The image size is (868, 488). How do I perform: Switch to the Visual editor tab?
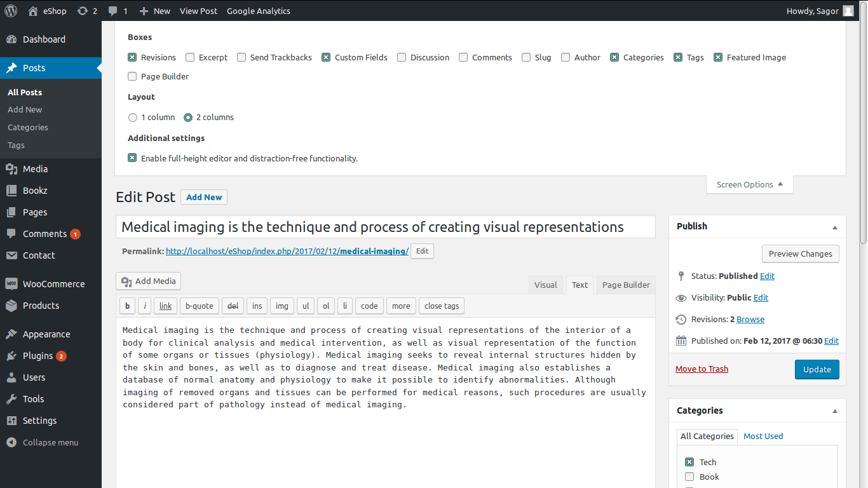point(545,285)
